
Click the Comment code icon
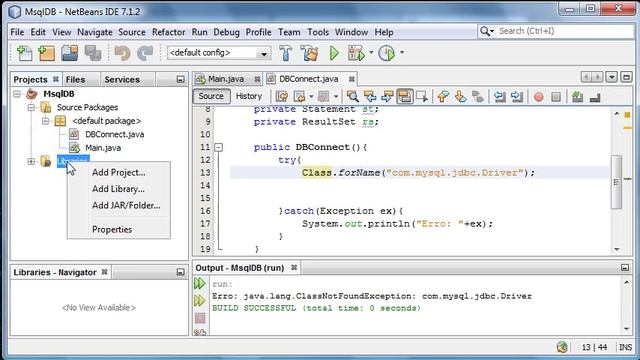[577, 97]
